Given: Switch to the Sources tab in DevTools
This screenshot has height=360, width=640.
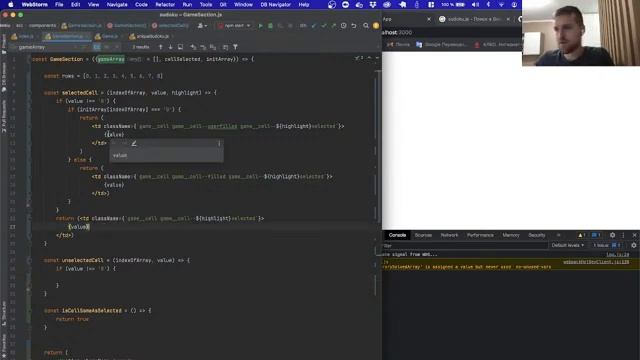Looking at the screenshot, I should (423, 235).
